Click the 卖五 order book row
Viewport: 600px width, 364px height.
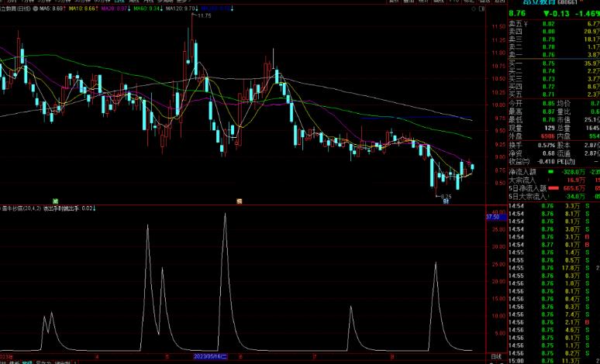point(554,24)
